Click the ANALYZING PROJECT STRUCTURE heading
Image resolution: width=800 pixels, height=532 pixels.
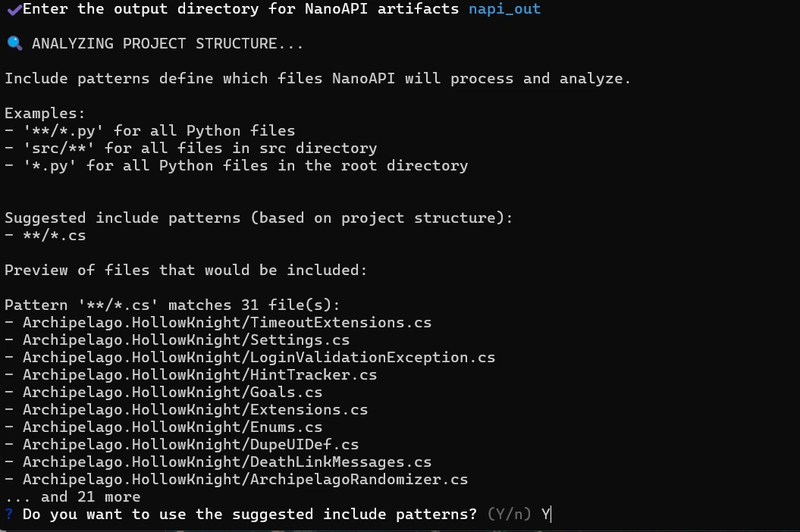pyautogui.click(x=167, y=44)
